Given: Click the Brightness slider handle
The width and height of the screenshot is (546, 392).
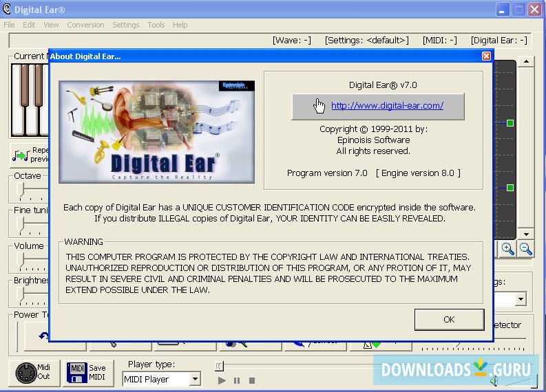Looking at the screenshot, I should coord(21,294).
